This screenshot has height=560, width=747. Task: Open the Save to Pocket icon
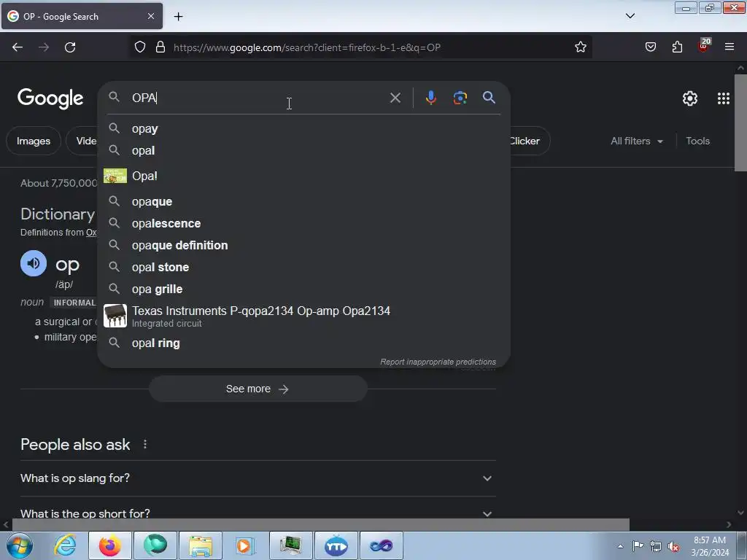point(650,47)
